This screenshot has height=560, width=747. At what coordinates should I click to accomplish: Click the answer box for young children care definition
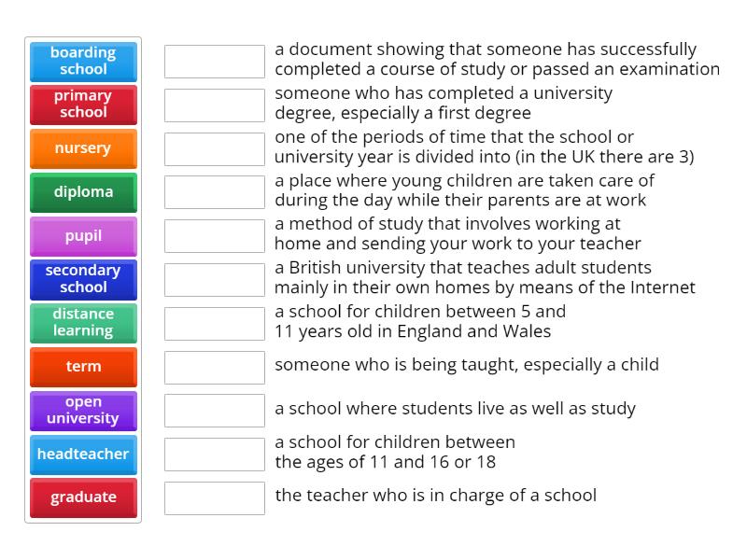pos(214,192)
